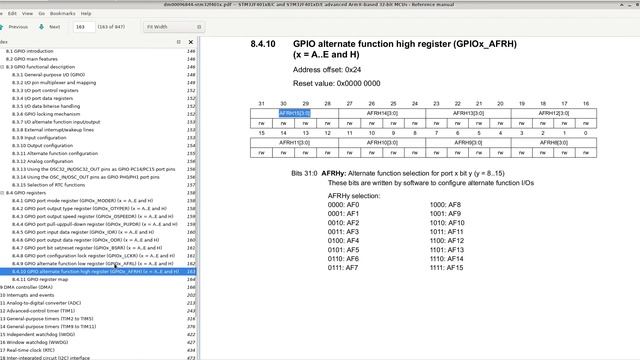
Task: Focus the page number field showing 163
Action: pyautogui.click(x=84, y=27)
